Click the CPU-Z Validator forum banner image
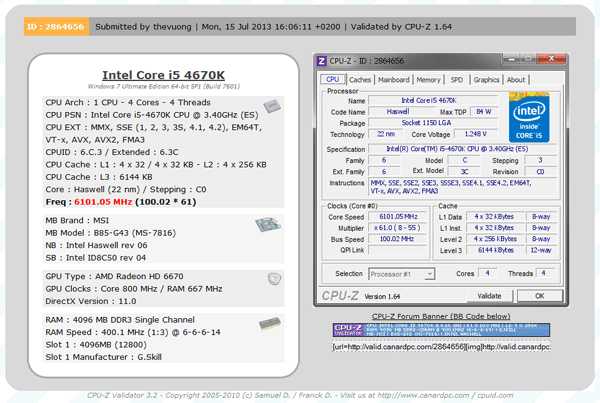 441,330
